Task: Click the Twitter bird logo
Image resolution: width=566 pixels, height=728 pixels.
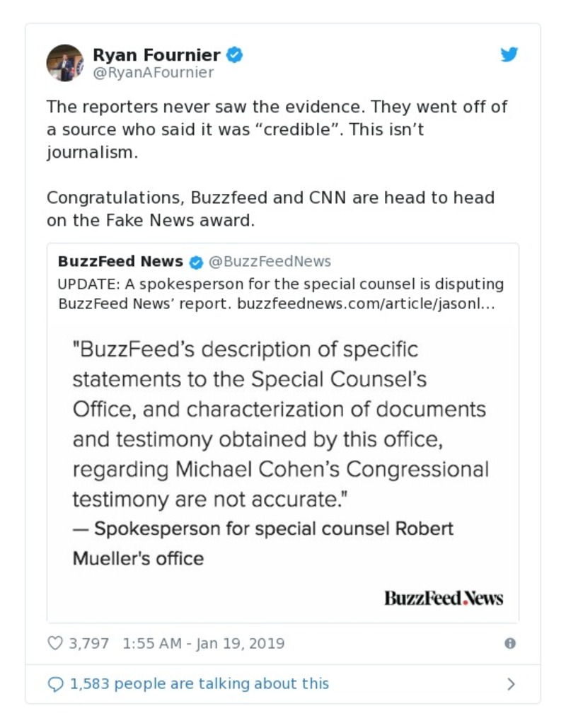Action: point(509,54)
